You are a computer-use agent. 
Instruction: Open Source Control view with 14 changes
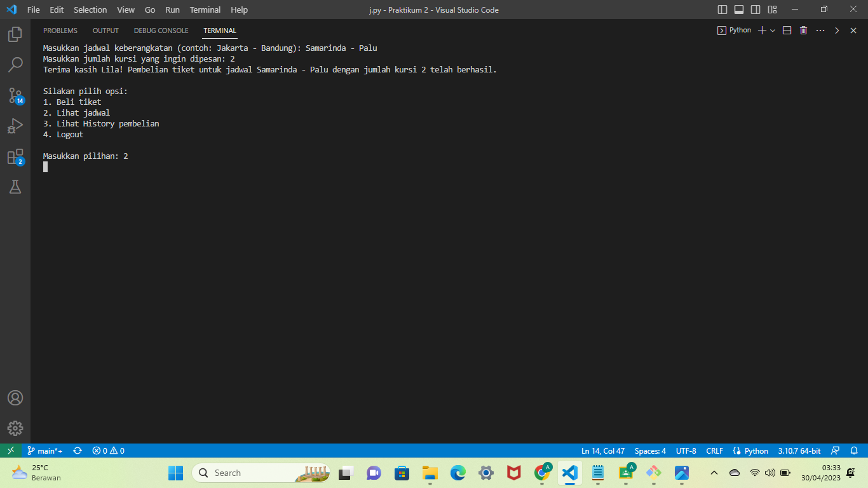[15, 95]
